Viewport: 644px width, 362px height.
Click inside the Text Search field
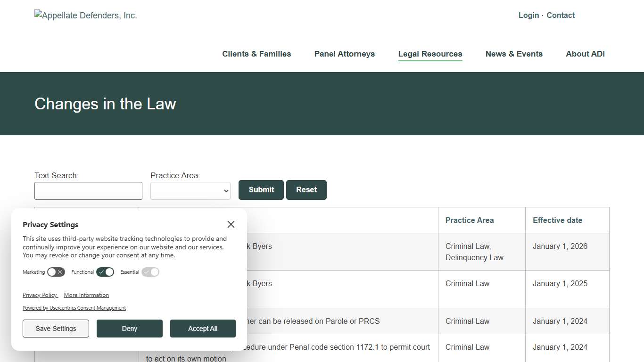tap(88, 190)
